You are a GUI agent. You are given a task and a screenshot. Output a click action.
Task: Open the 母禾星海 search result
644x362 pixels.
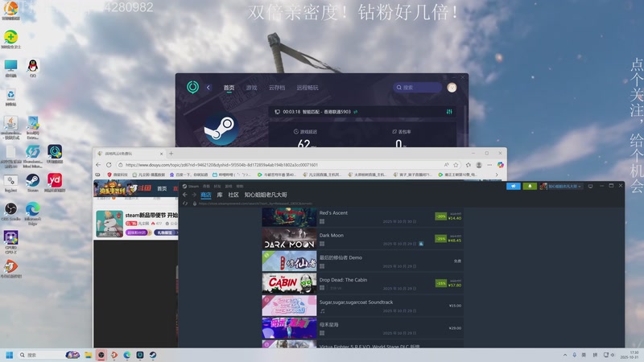363,328
